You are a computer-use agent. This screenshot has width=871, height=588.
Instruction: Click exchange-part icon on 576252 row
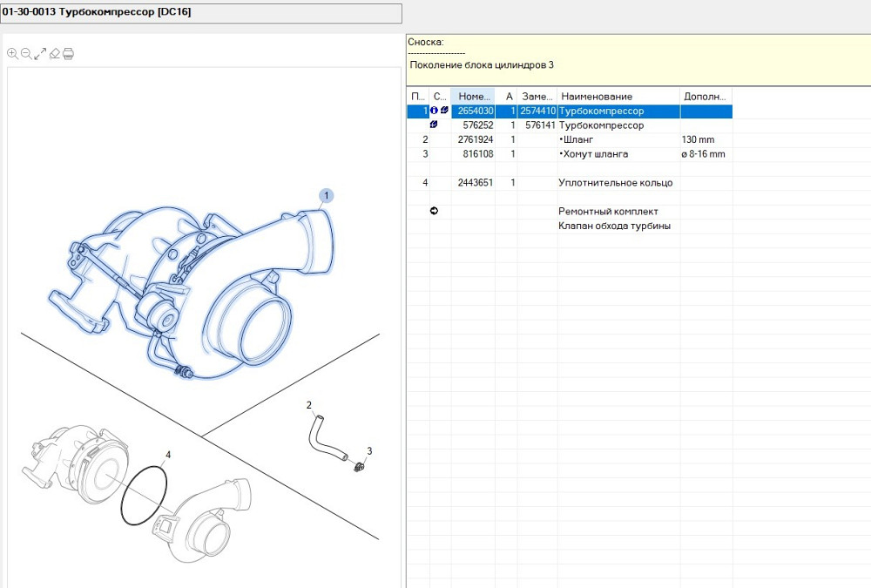(435, 125)
